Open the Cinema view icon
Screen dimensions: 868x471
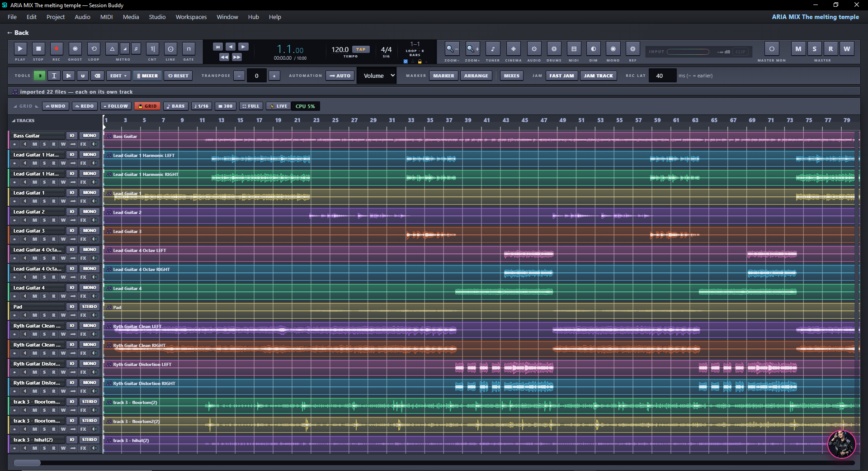click(x=513, y=48)
